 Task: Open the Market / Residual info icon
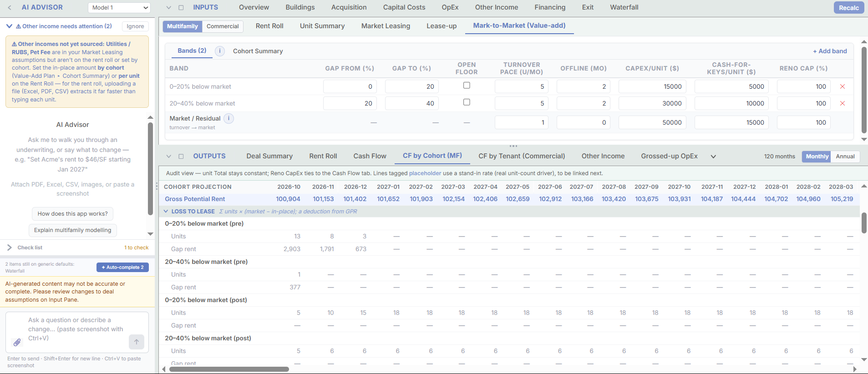tap(228, 118)
